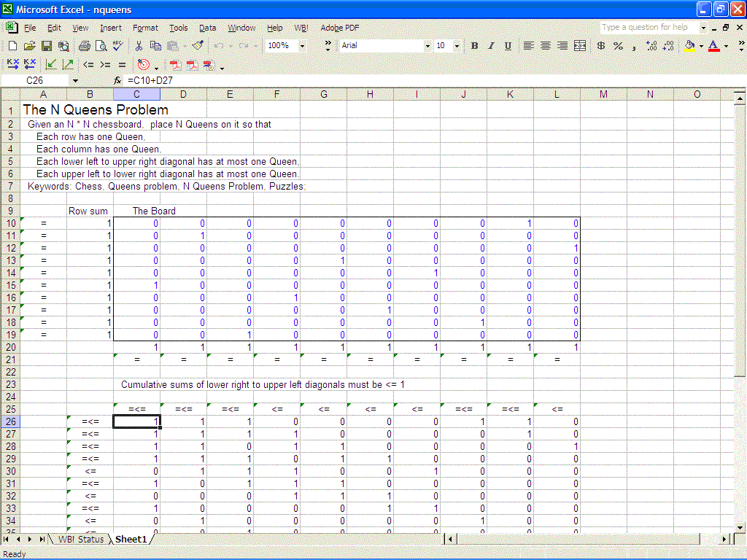Apply Percent Style formatting
This screenshot has width=747, height=560.
coord(618,46)
